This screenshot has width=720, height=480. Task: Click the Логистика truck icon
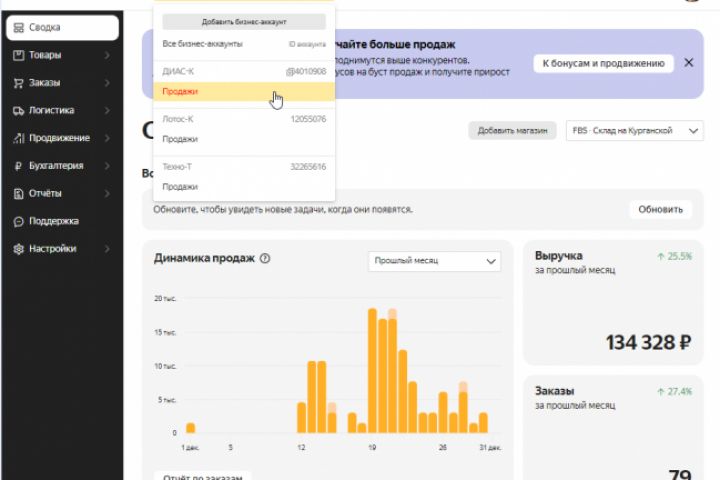click(x=18, y=111)
